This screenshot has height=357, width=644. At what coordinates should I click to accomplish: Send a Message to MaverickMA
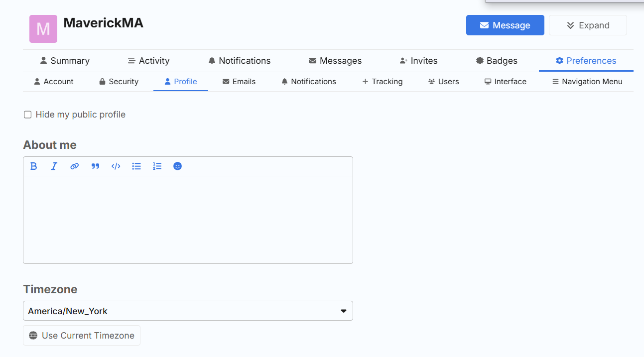(505, 25)
